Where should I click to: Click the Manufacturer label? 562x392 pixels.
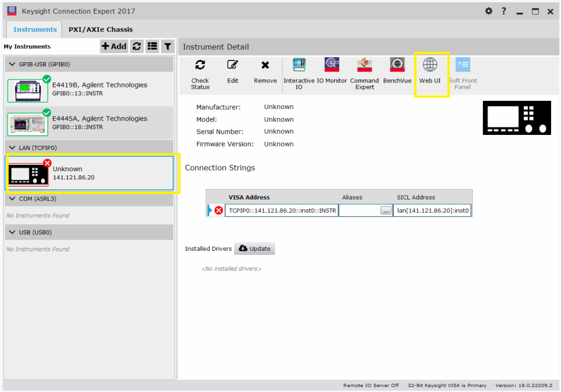[x=219, y=107]
